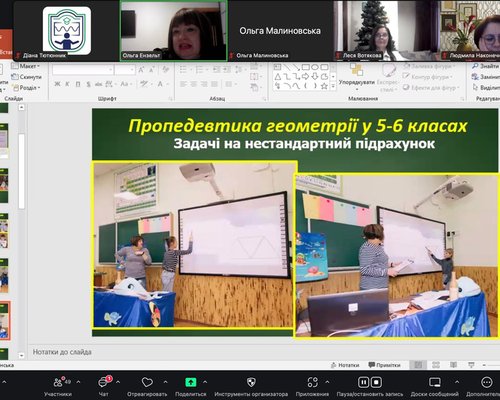Click Знайти find button
The image size is (500, 400).
tap(486, 66)
